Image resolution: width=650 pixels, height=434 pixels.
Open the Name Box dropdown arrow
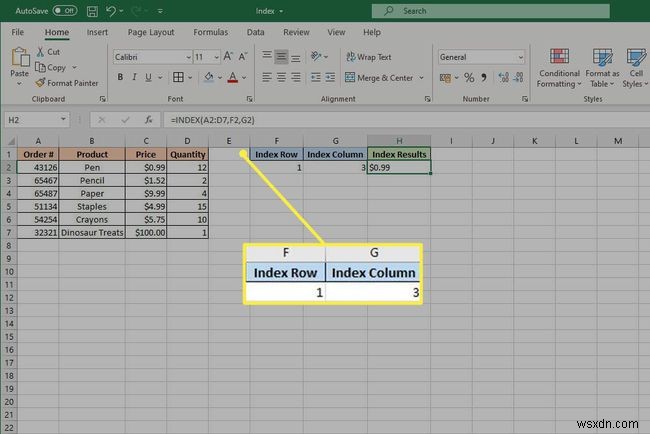(63, 119)
